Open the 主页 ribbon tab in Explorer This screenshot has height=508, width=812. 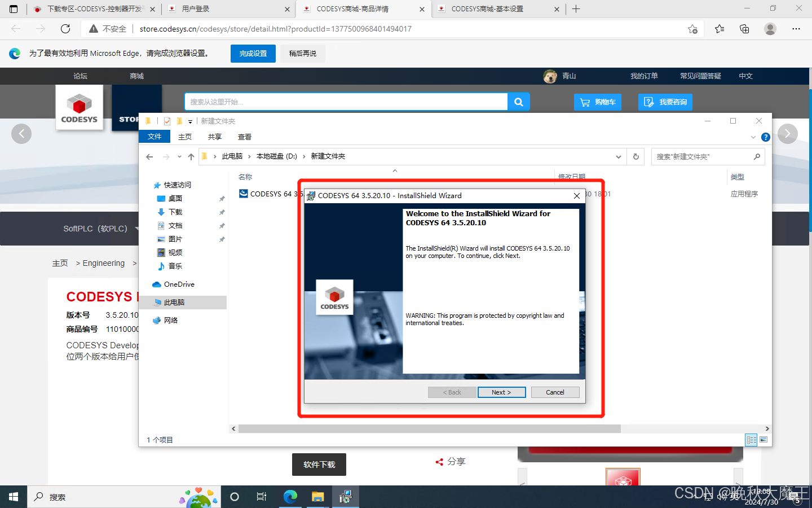pos(185,137)
